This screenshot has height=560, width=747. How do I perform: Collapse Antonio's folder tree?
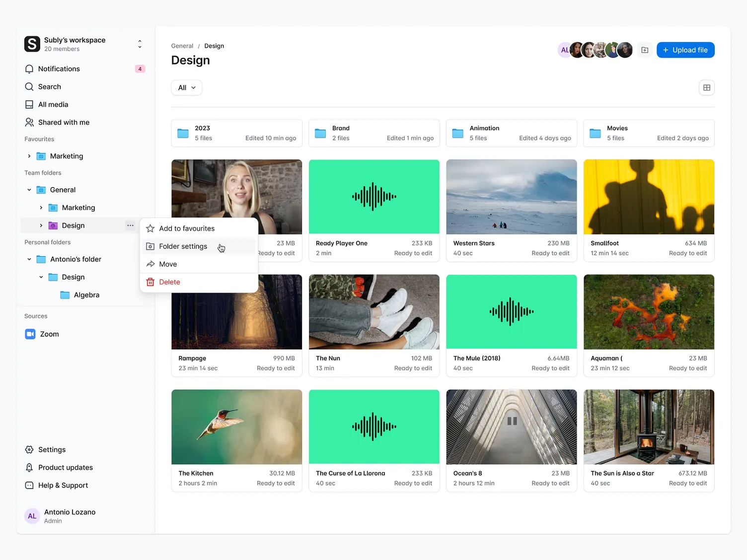tap(29, 259)
